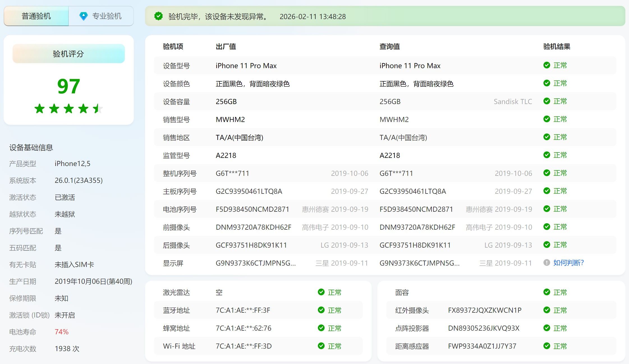The width and height of the screenshot is (629, 364).
Task: Click the 验机评分 header button
Action: [68, 53]
